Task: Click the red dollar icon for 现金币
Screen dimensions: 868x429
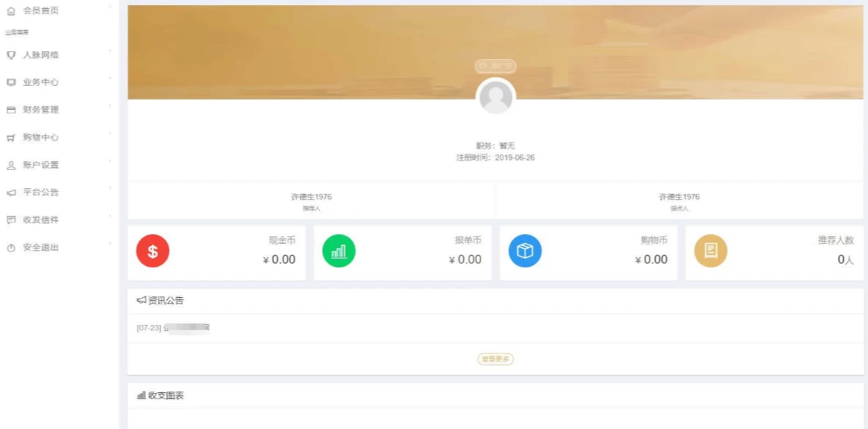Action: (153, 251)
